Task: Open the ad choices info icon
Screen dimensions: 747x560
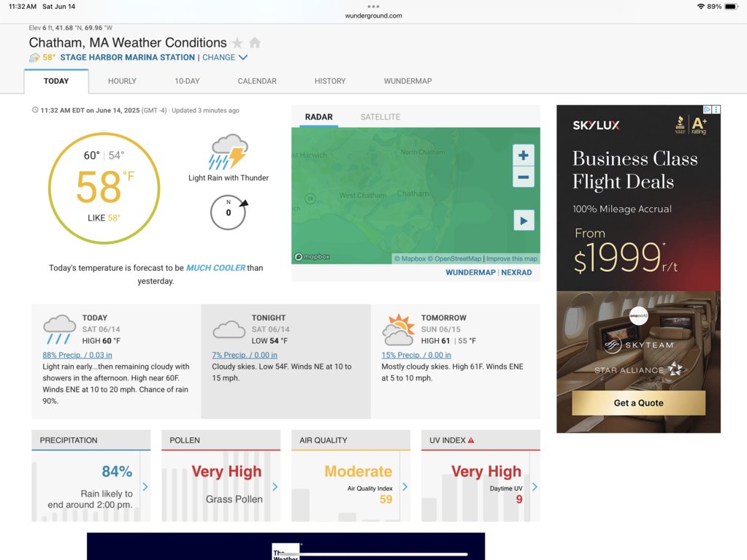Action: (x=708, y=110)
